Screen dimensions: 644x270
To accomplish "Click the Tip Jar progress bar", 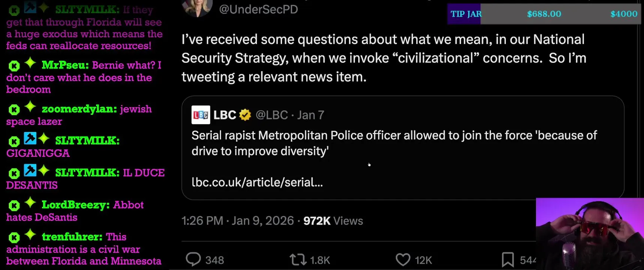I will pos(544,14).
